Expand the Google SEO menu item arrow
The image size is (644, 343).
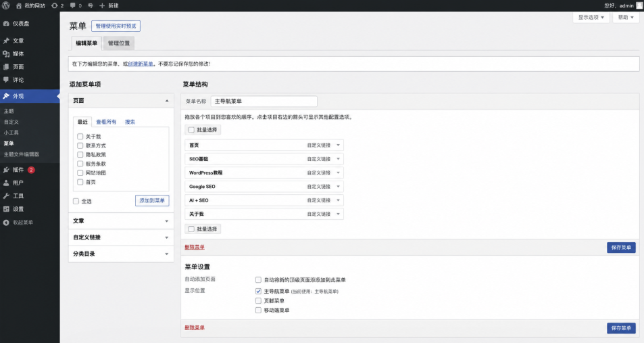pyautogui.click(x=339, y=187)
